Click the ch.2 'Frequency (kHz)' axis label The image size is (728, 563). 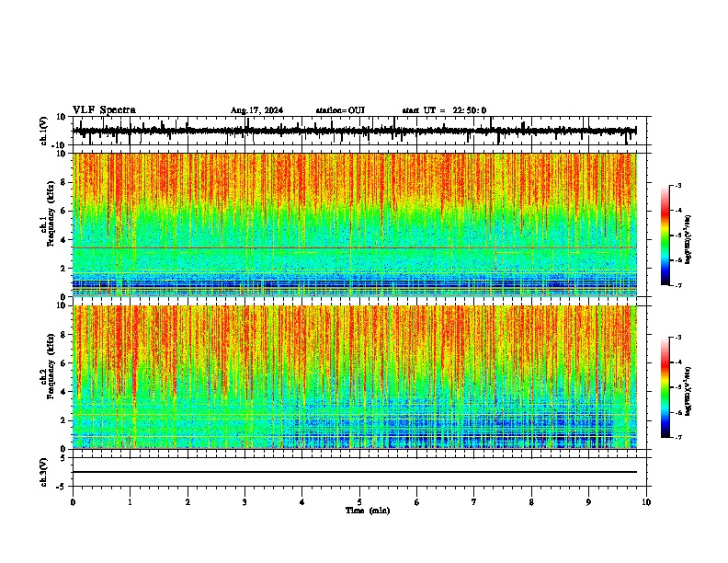click(x=51, y=366)
